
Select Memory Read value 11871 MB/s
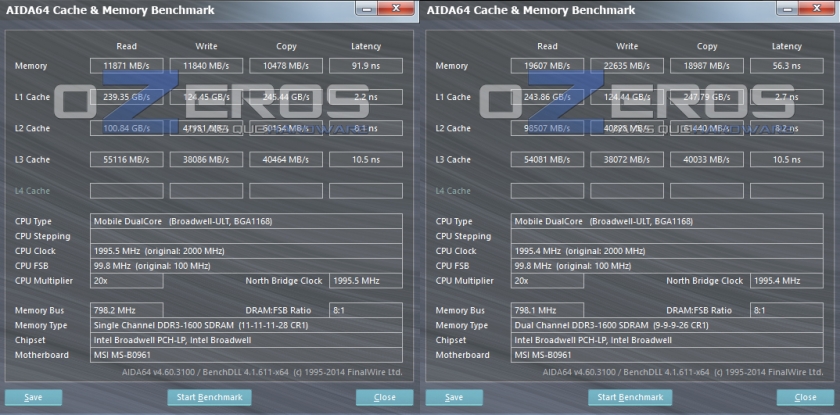coord(126,66)
